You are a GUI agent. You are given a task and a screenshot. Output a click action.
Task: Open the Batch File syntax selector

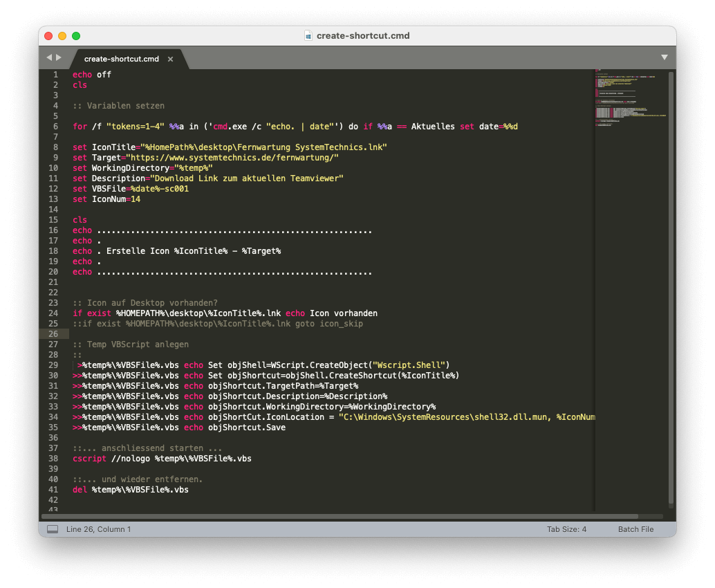click(635, 529)
